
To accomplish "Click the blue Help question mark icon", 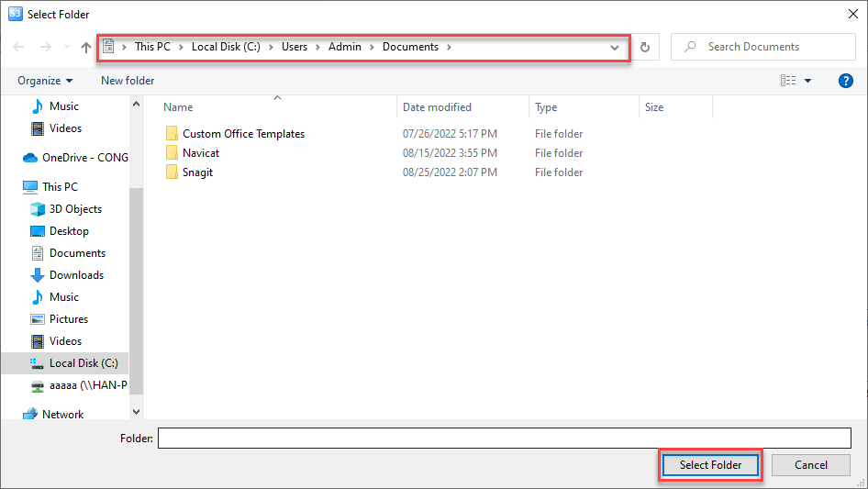I will [846, 81].
